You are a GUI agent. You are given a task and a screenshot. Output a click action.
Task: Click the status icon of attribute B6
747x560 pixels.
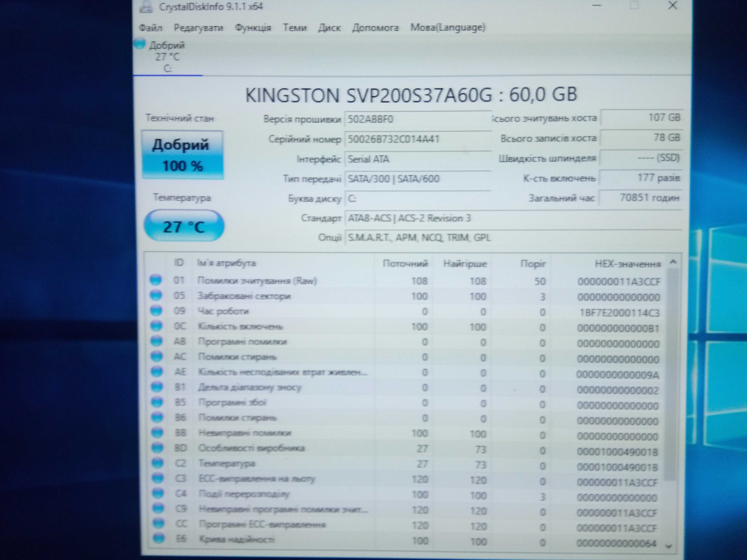click(x=157, y=417)
